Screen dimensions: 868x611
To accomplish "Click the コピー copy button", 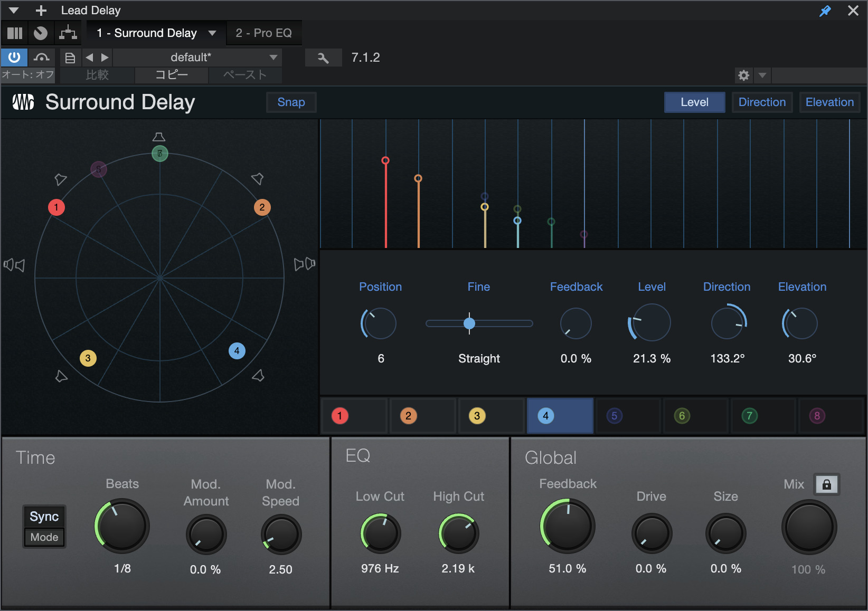I will pos(172,75).
